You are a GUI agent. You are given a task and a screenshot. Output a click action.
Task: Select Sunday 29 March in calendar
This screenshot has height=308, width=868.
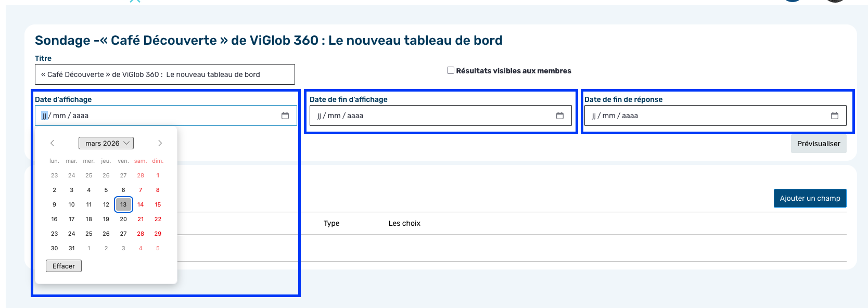click(x=158, y=234)
